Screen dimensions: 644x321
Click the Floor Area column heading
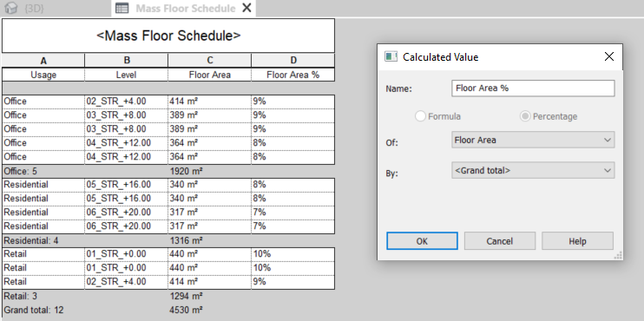(209, 75)
